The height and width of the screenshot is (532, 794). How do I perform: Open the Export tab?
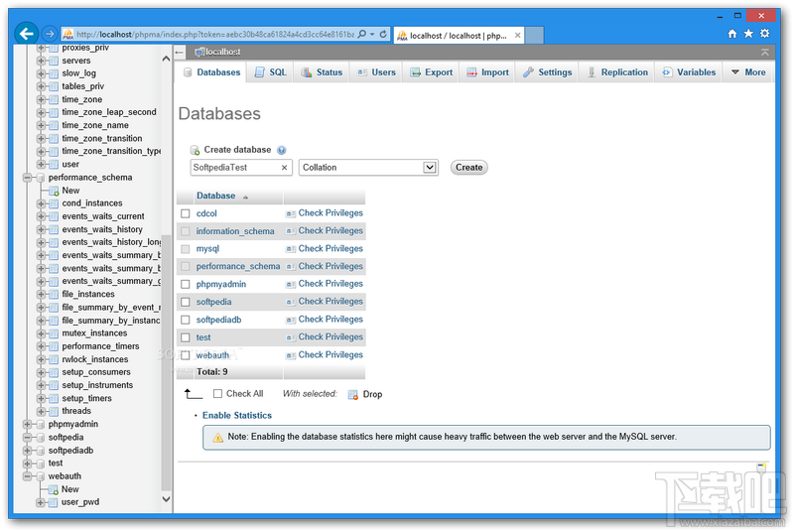tap(432, 72)
